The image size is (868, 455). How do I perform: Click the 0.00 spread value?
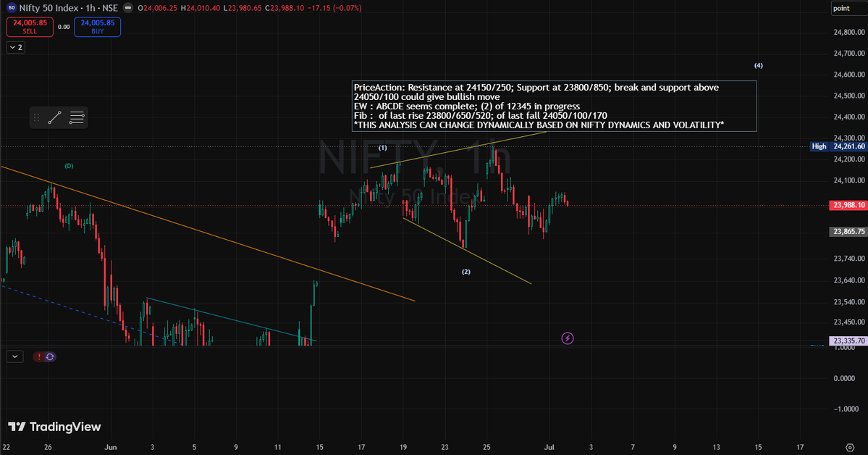[x=64, y=27]
